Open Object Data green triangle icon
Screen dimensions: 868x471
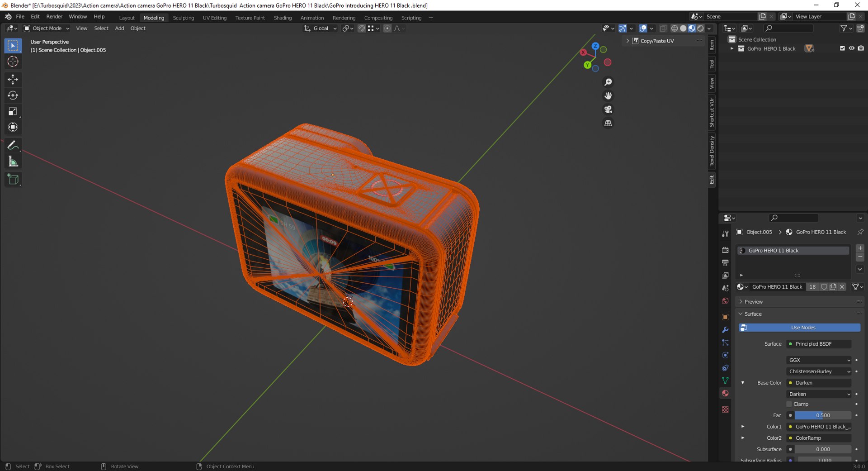coord(725,381)
